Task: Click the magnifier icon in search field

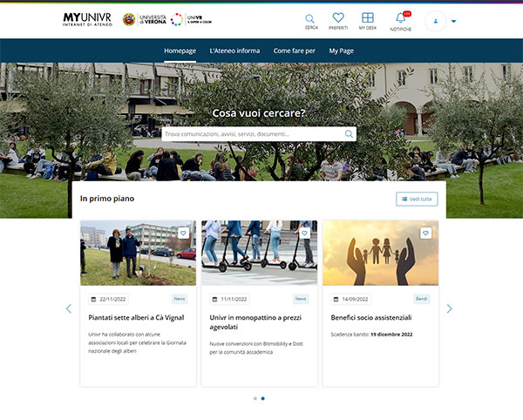Action: [350, 134]
